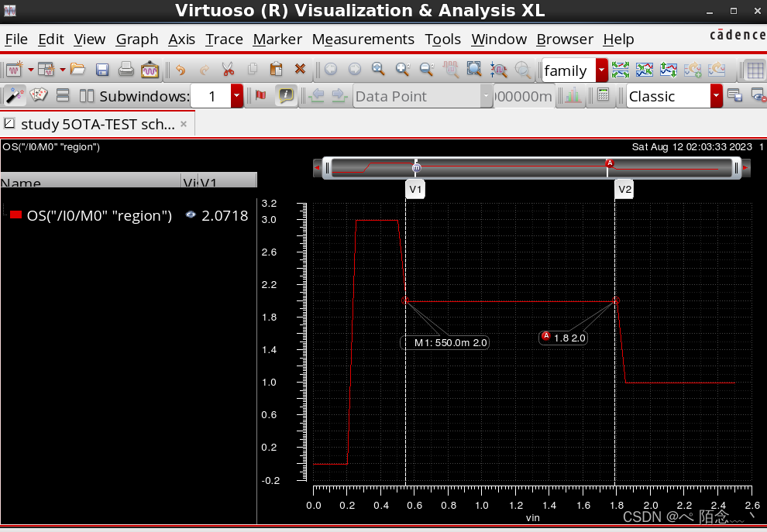This screenshot has height=532, width=767.
Task: Click the Name column header
Action: pyautogui.click(x=91, y=180)
